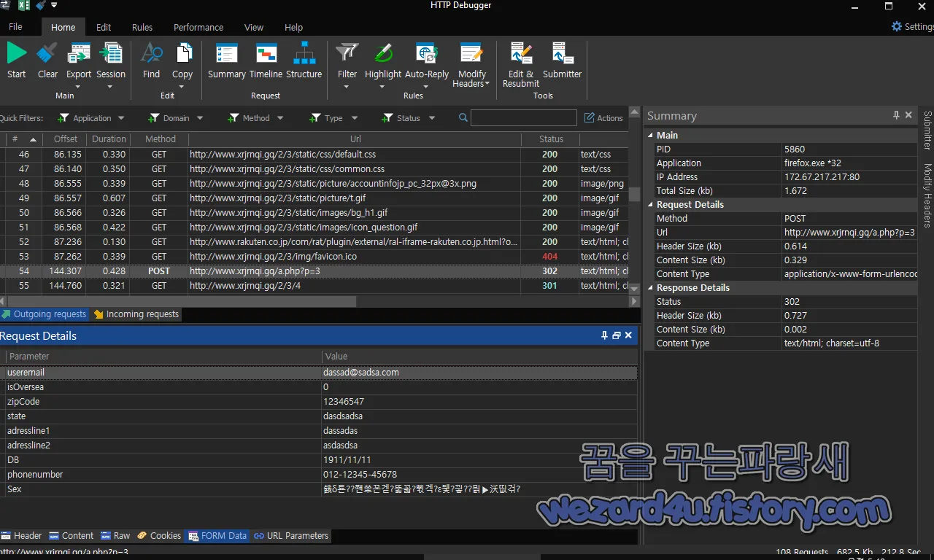Open the Content tab

click(x=72, y=536)
